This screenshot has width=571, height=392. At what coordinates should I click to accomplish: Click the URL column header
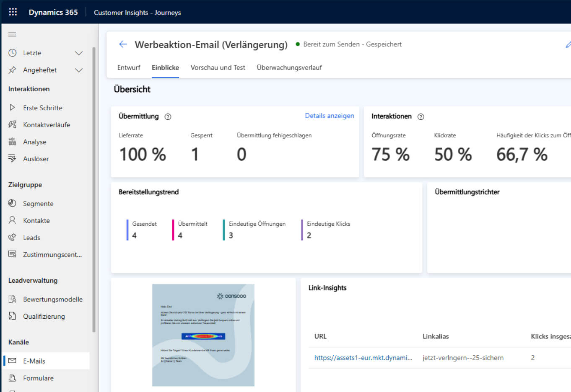click(320, 336)
